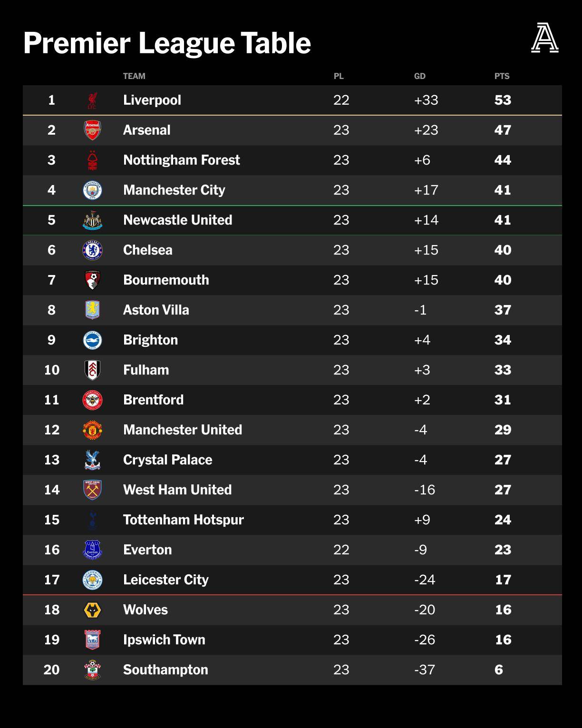Image resolution: width=582 pixels, height=728 pixels.
Task: Select the Southampton club crest
Action: pos(92,670)
